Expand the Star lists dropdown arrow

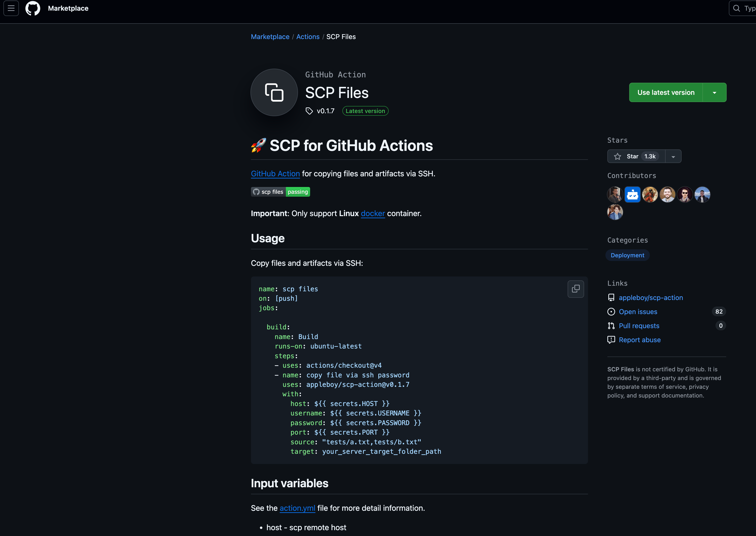(673, 156)
